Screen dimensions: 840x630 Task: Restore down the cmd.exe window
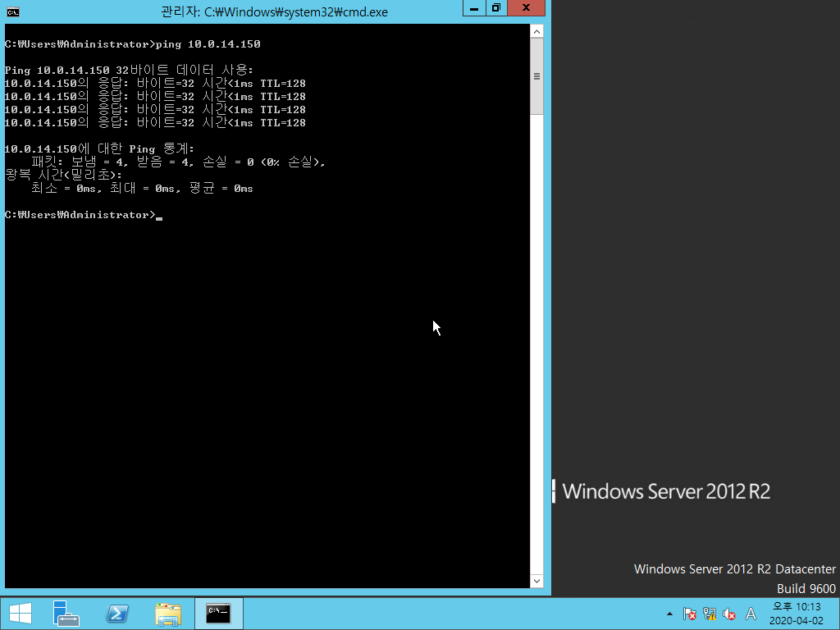(x=496, y=8)
